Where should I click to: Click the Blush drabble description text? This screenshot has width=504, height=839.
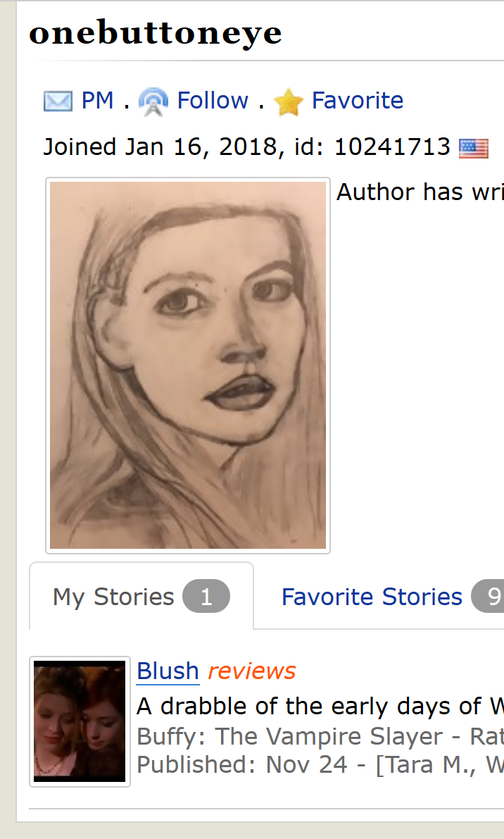(320, 707)
